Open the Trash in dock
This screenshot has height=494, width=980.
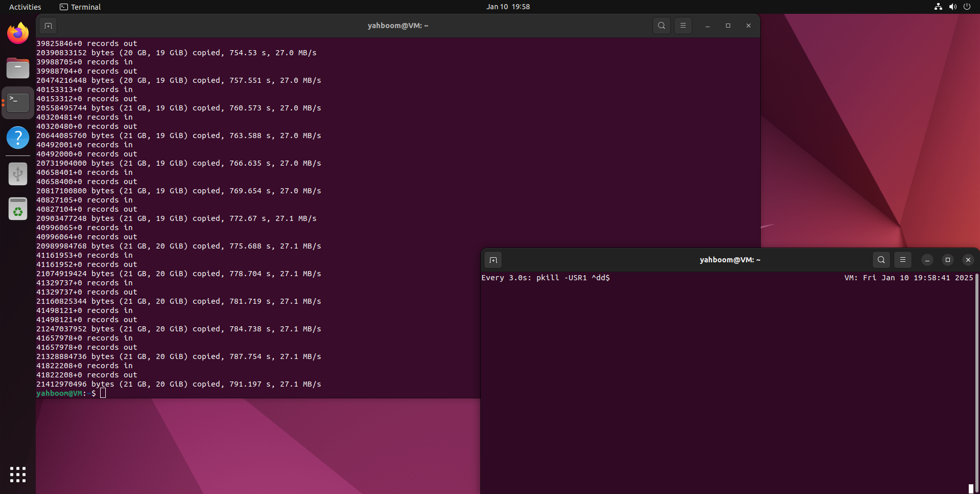coord(18,209)
